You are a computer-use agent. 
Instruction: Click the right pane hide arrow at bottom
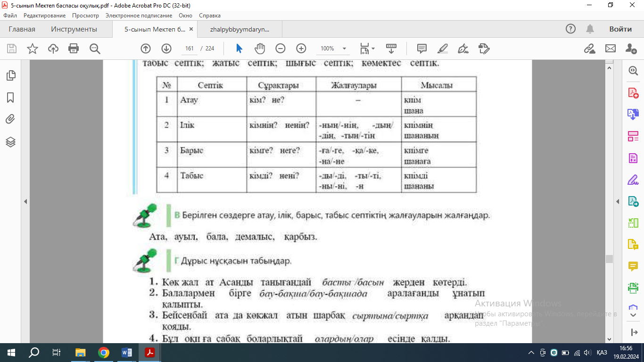click(x=633, y=333)
